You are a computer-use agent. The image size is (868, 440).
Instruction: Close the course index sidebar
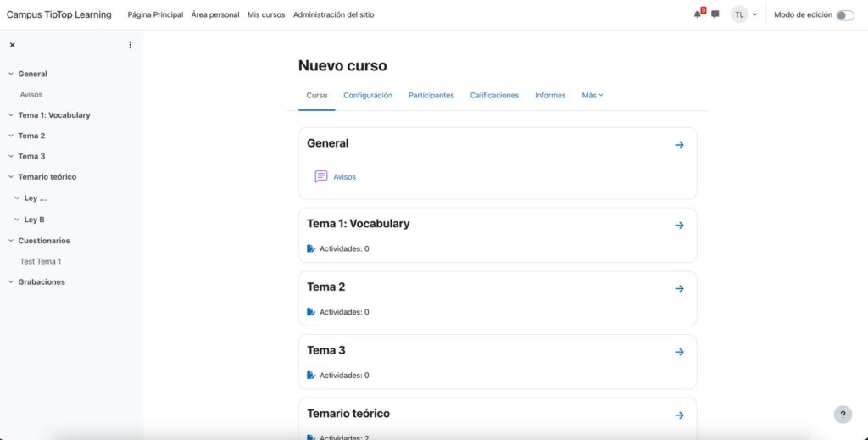point(12,45)
